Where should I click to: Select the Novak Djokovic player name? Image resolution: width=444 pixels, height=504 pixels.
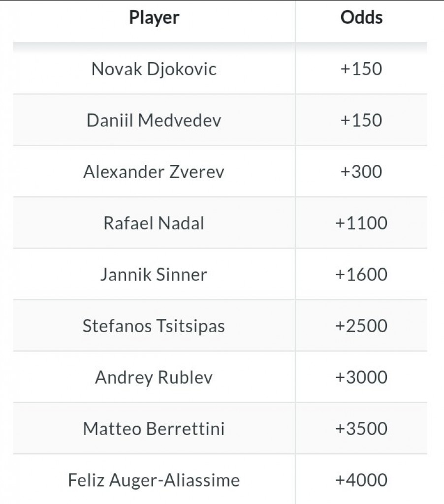pyautogui.click(x=154, y=69)
